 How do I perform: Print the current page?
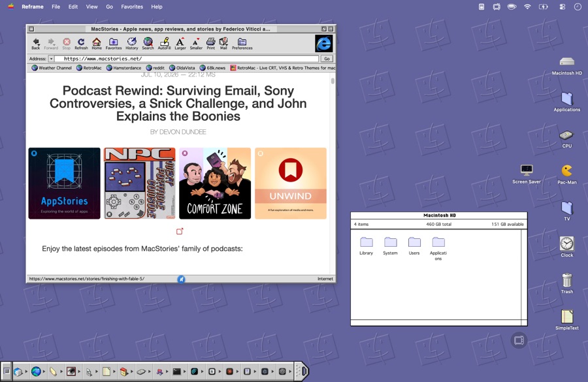click(x=211, y=44)
